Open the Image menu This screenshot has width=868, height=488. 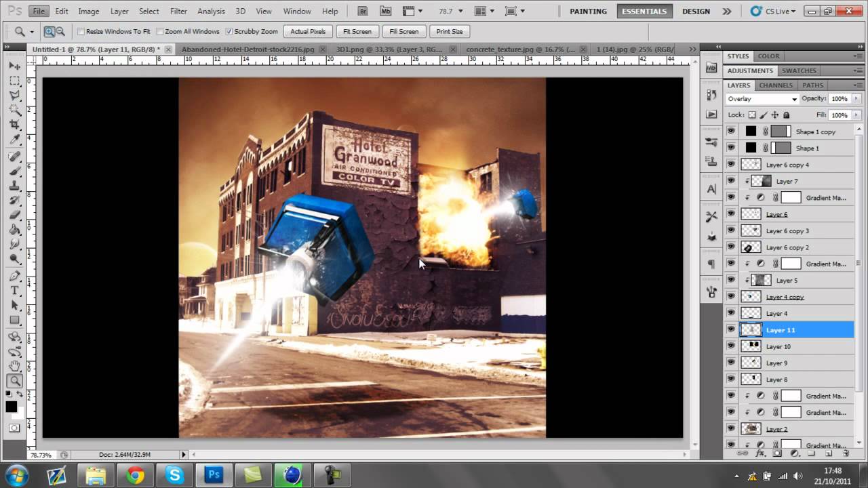(89, 12)
